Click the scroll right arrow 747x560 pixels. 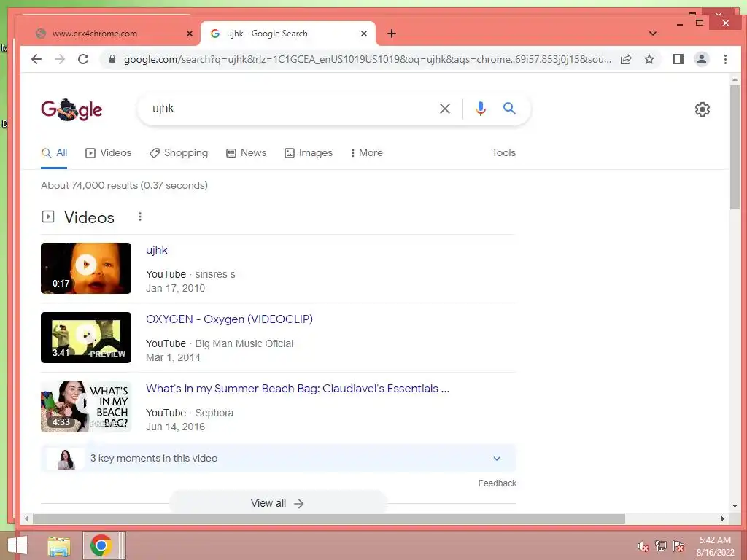coord(723,518)
